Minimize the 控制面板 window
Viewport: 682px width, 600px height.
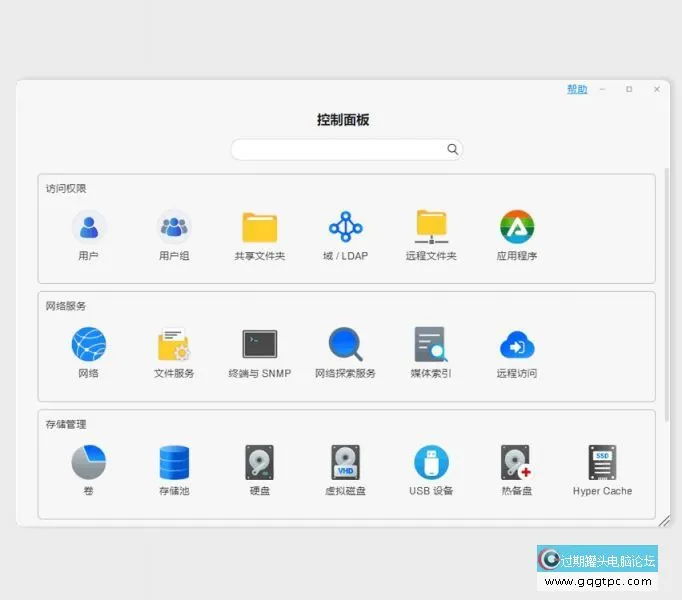pos(602,89)
